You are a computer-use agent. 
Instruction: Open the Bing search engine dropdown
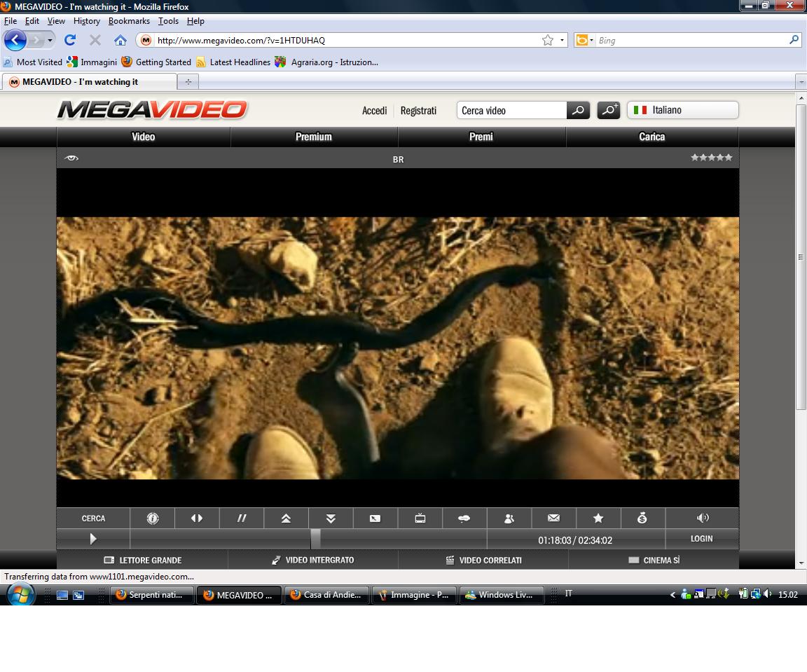(584, 41)
